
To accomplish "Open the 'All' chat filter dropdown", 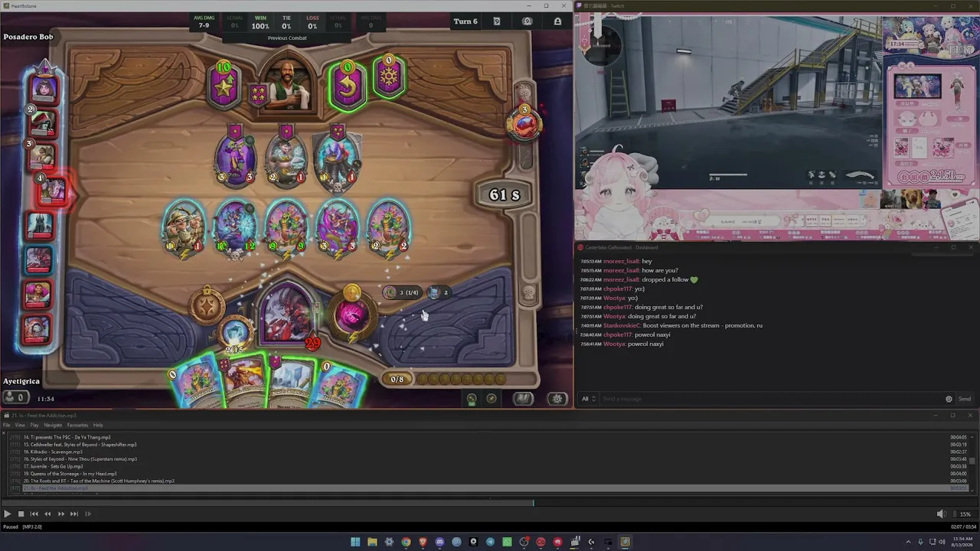I will pyautogui.click(x=587, y=399).
